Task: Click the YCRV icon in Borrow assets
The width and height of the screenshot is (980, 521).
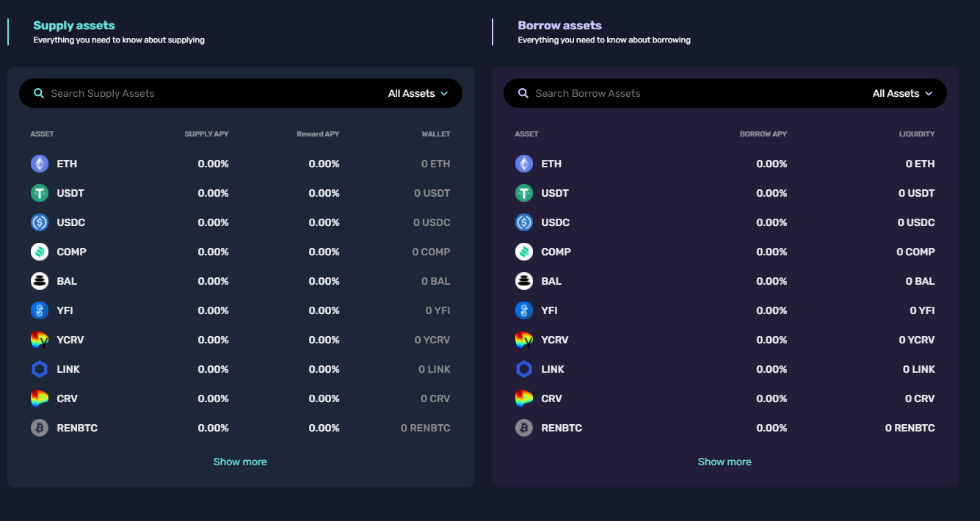Action: (524, 340)
